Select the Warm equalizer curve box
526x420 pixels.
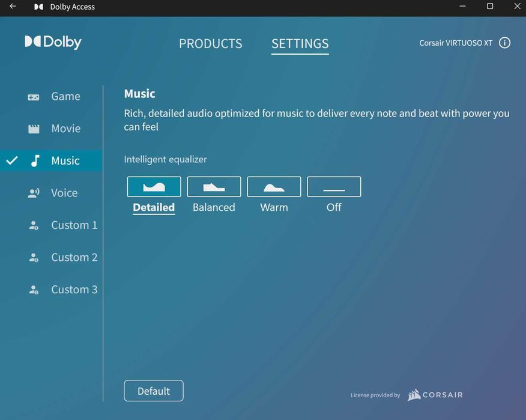pyautogui.click(x=274, y=187)
